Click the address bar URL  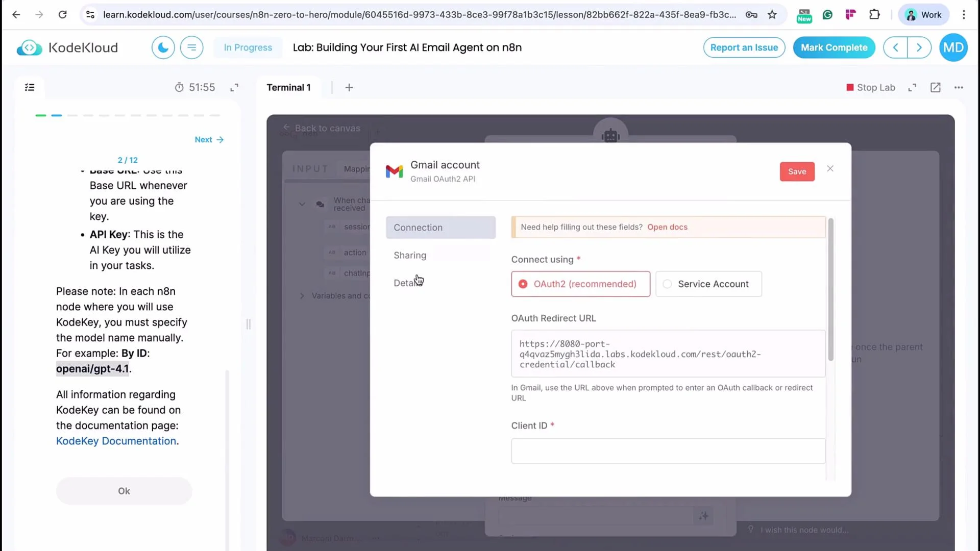419,15
